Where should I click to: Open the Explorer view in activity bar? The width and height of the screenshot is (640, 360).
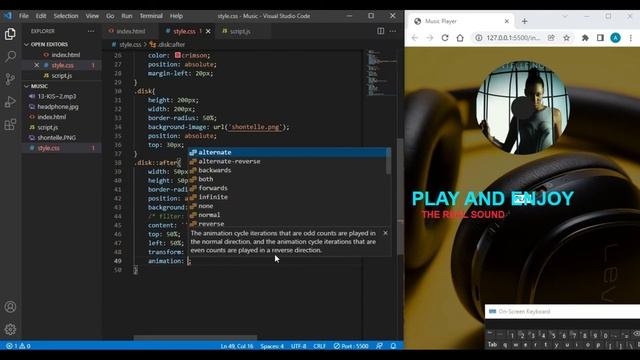10,34
